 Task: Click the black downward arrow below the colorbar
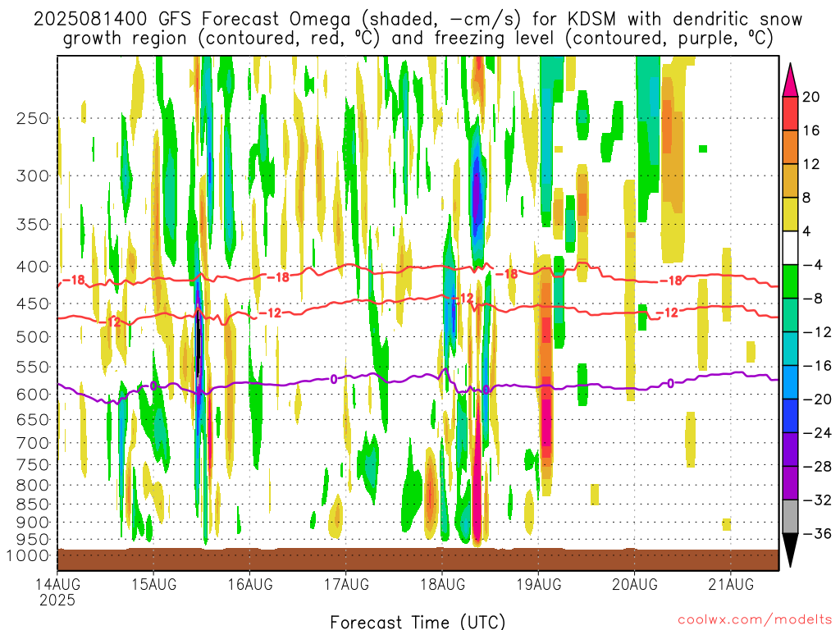pos(790,550)
